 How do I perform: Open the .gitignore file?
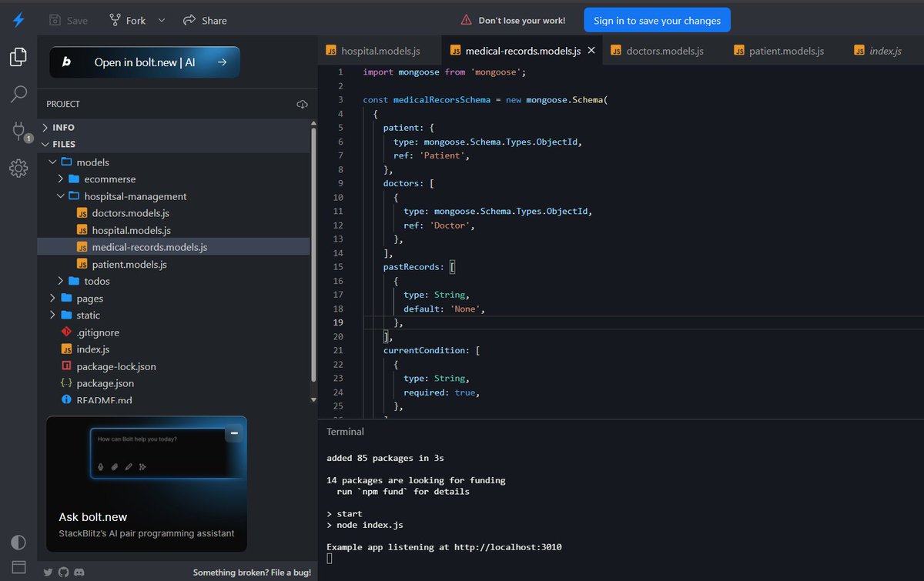point(174,332)
